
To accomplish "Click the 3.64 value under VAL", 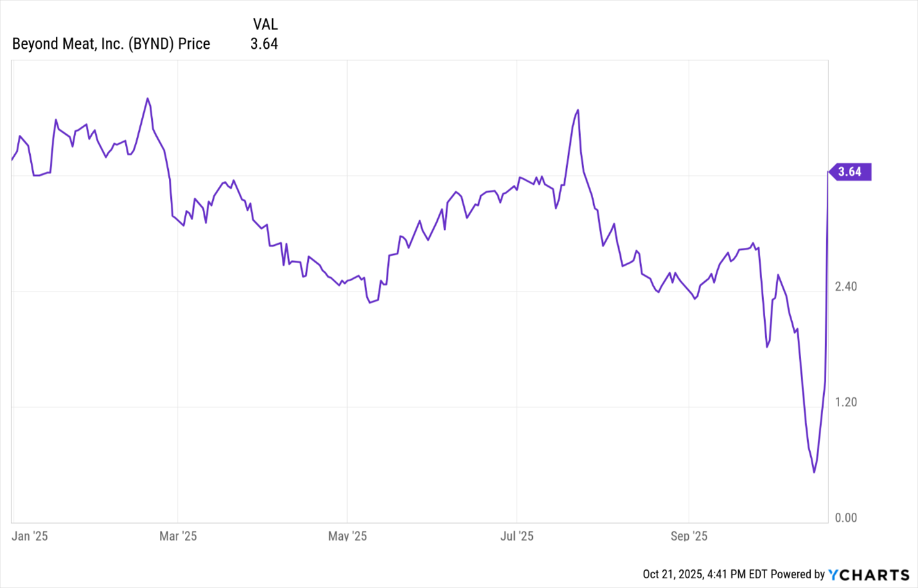I will [264, 44].
